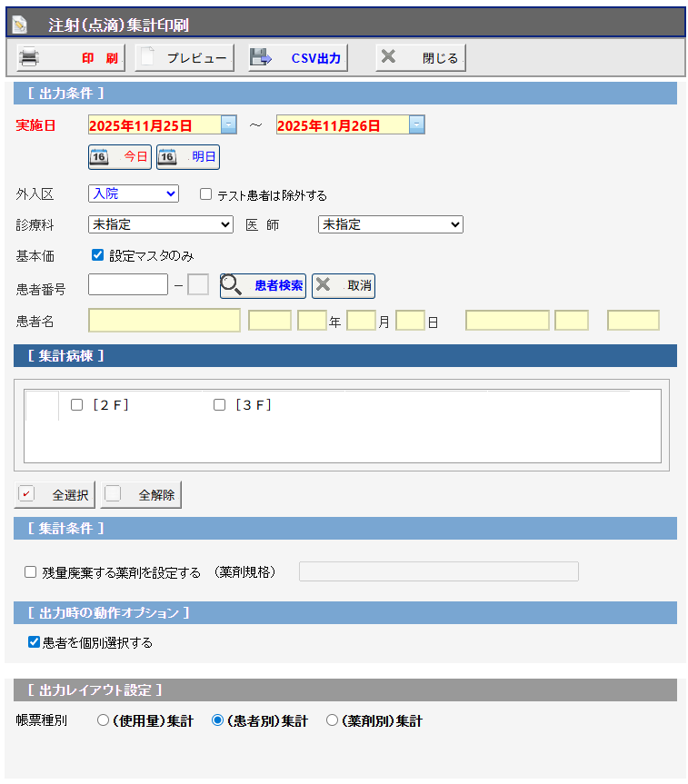Viewport: 688px width, 784px height.
Task: Click the 患者番号 input field
Action: pos(128,285)
